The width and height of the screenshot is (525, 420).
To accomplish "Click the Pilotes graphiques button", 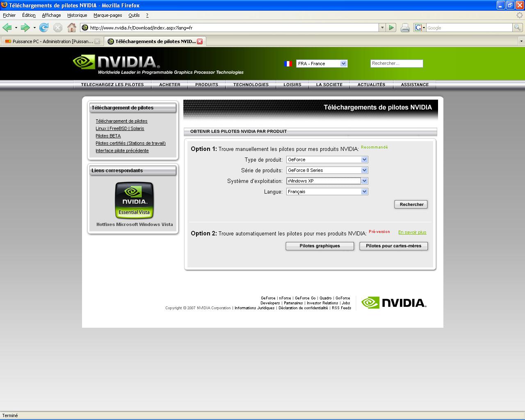I will [320, 246].
